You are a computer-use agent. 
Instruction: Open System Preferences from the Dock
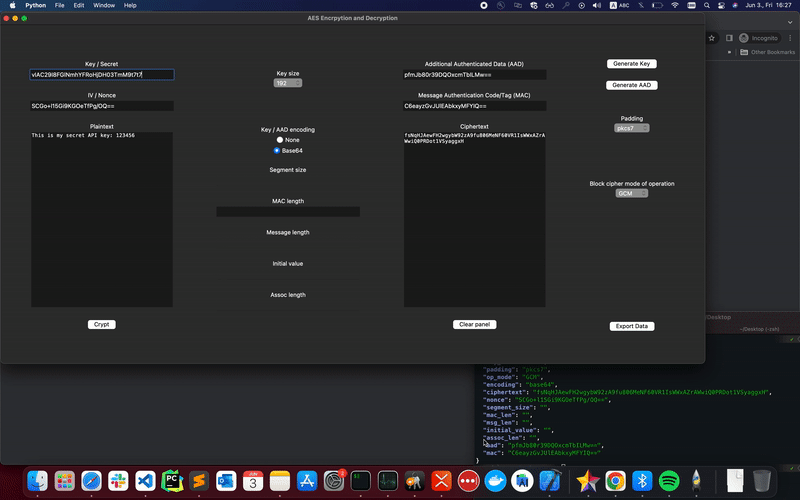coord(334,481)
